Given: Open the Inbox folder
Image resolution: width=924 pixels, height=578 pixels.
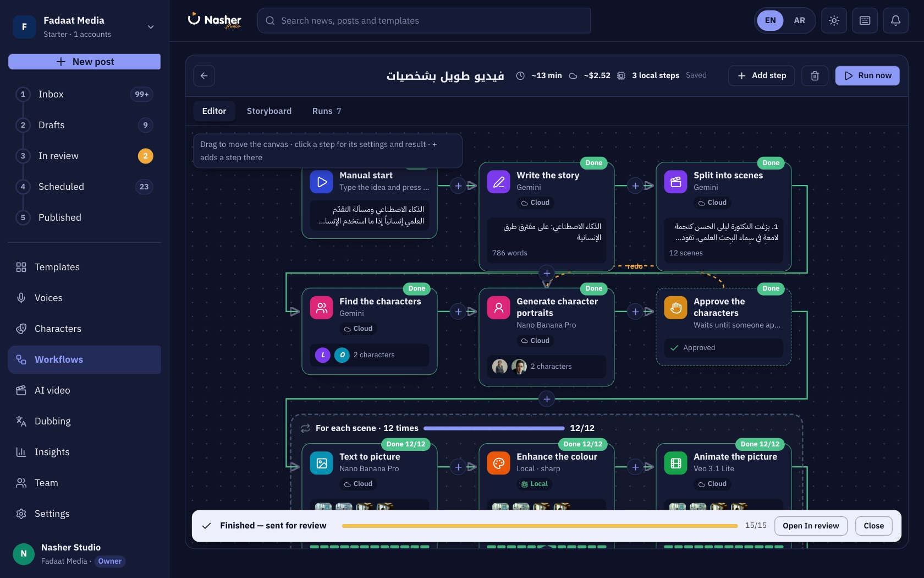Looking at the screenshot, I should tap(84, 94).
